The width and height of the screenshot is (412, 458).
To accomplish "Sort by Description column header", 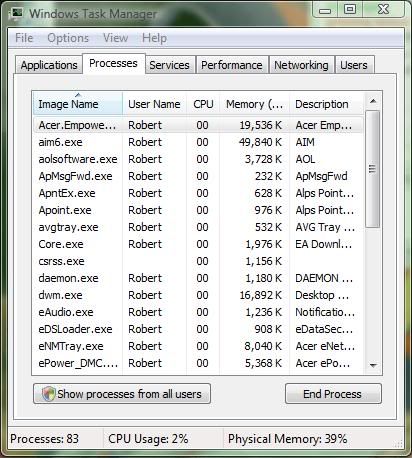I will click(x=326, y=104).
